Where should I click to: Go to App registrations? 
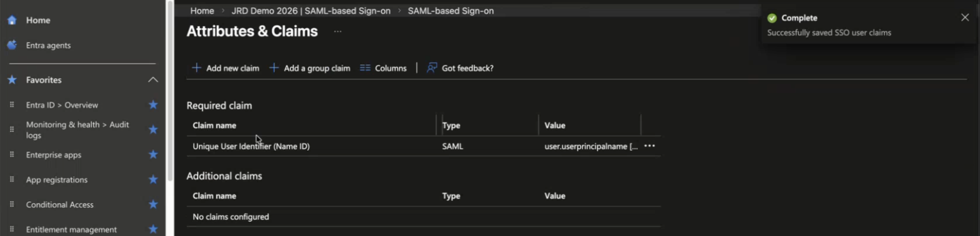pyautogui.click(x=56, y=180)
